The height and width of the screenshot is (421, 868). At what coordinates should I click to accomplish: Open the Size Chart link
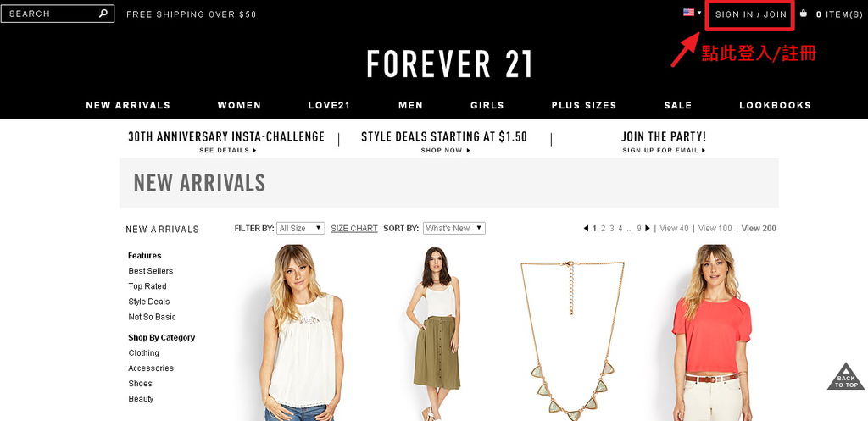tap(354, 228)
